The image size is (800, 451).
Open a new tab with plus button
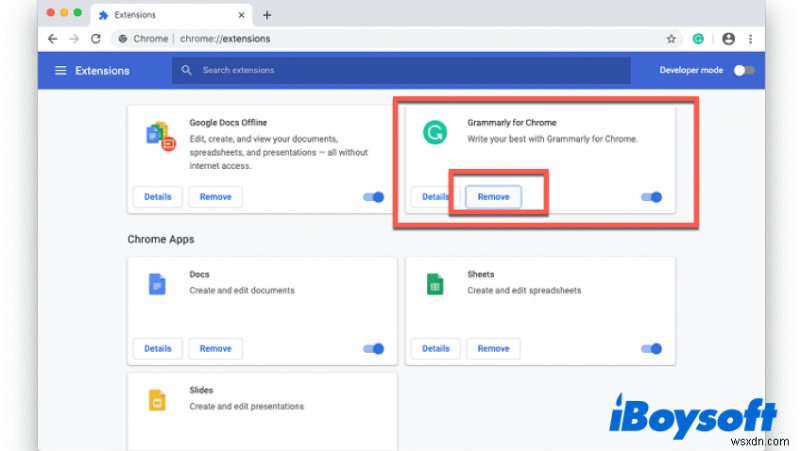point(267,14)
